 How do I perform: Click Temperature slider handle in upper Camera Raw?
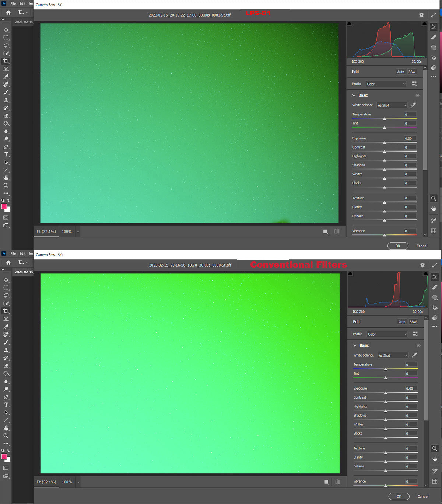coord(385,119)
